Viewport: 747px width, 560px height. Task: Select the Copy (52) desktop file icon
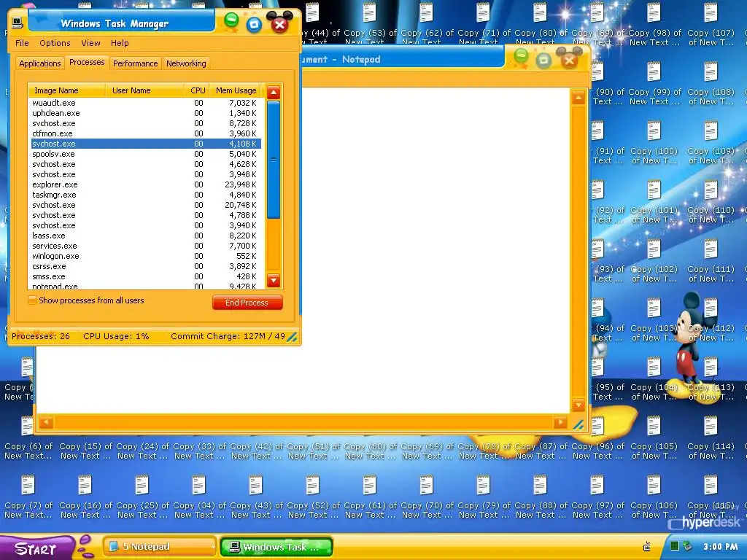312,485
